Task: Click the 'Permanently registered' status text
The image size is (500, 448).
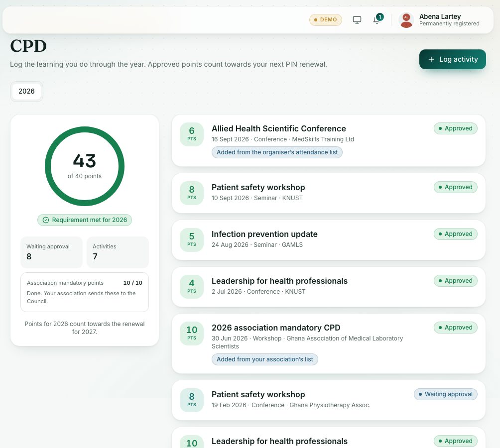Action: (x=449, y=23)
